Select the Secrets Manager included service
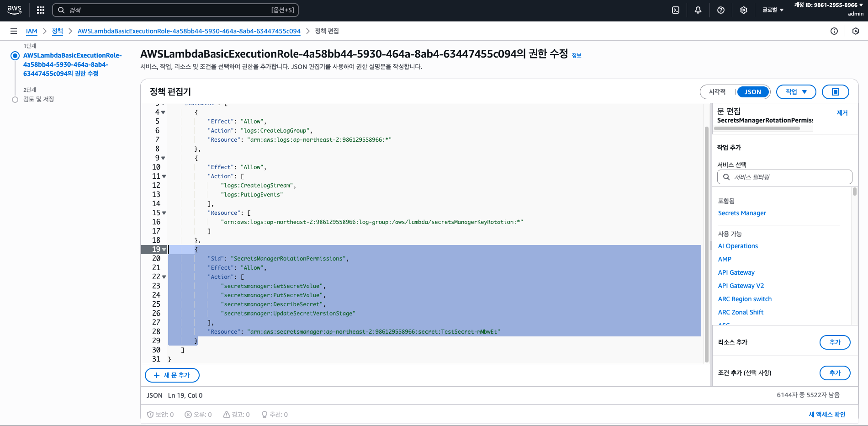The width and height of the screenshot is (868, 426). (742, 213)
